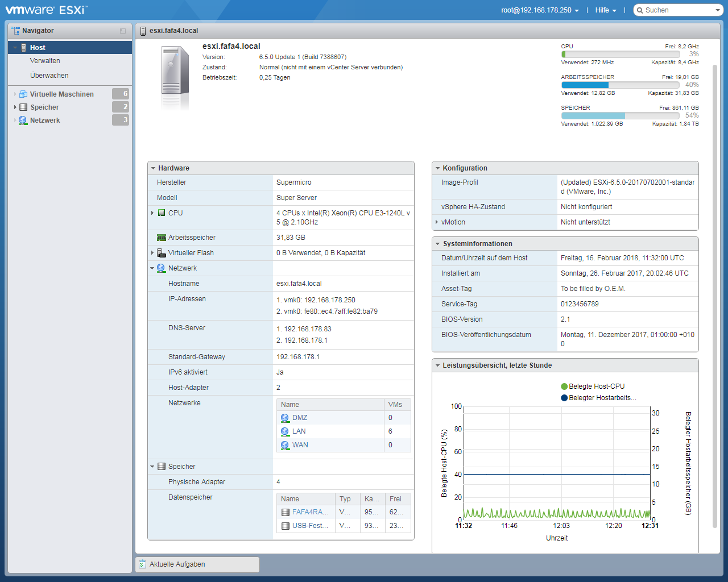Click the search magnifier icon
The height and width of the screenshot is (582, 728).
[640, 10]
